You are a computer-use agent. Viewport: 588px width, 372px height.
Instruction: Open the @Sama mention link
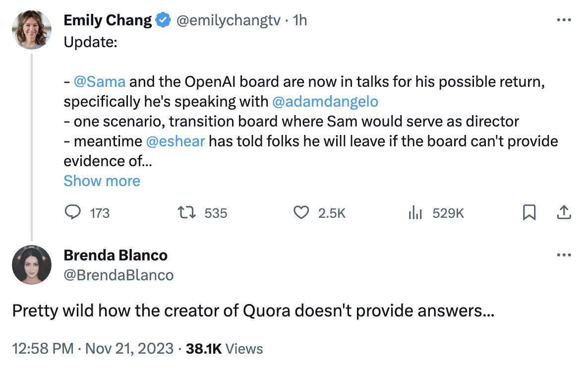99,81
